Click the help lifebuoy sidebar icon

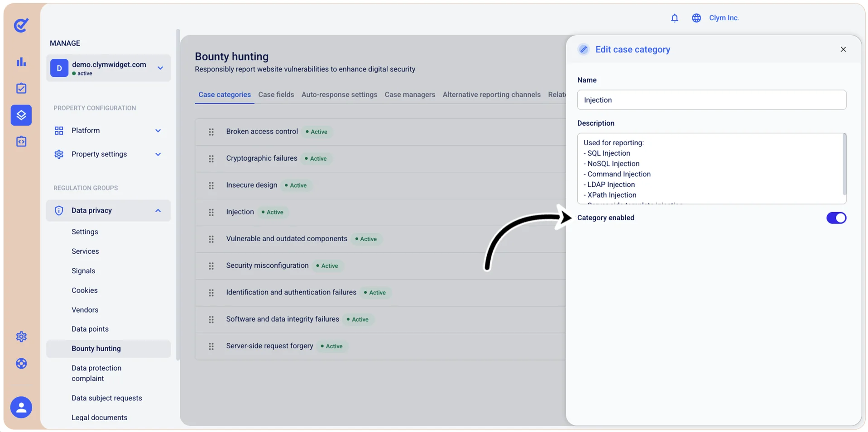[21, 363]
